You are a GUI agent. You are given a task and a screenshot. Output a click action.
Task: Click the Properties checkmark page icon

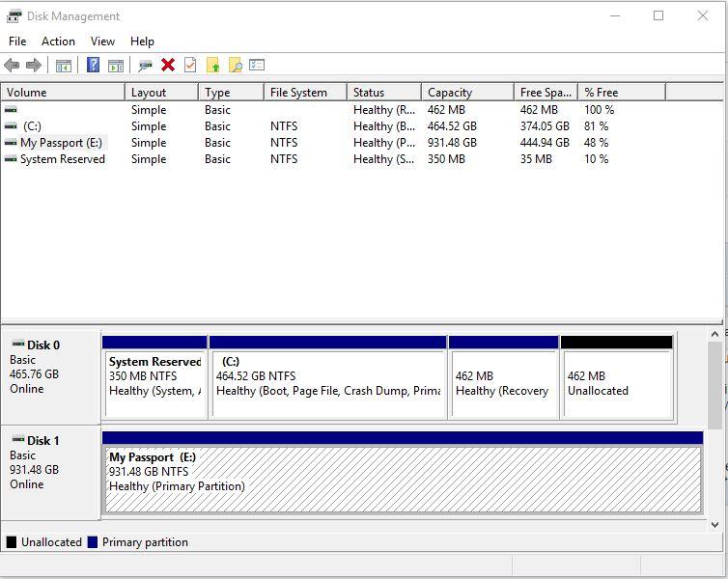(x=190, y=65)
